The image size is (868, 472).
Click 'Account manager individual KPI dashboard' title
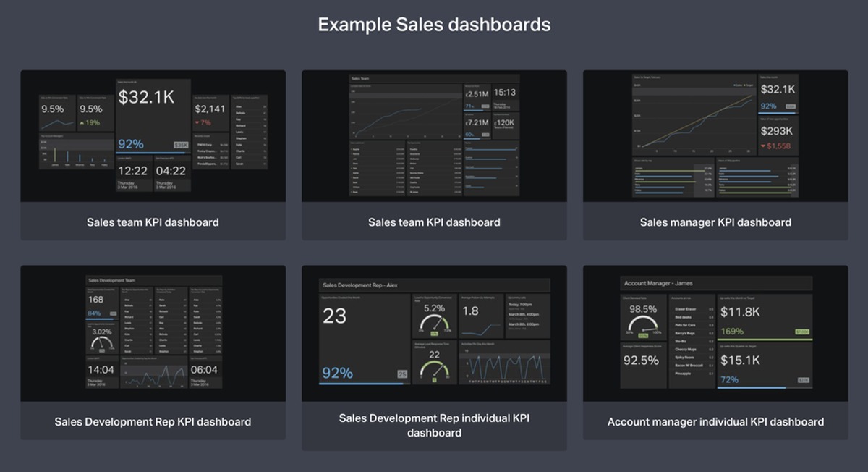coord(715,421)
